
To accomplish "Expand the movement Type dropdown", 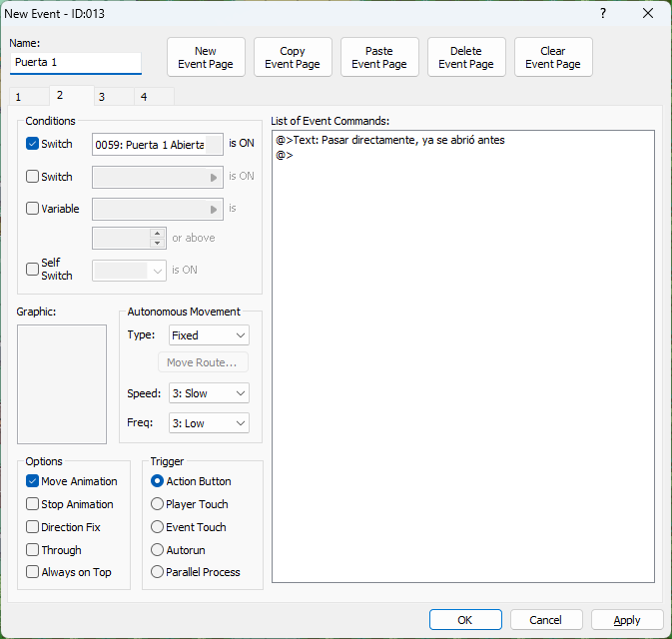I will coord(209,335).
